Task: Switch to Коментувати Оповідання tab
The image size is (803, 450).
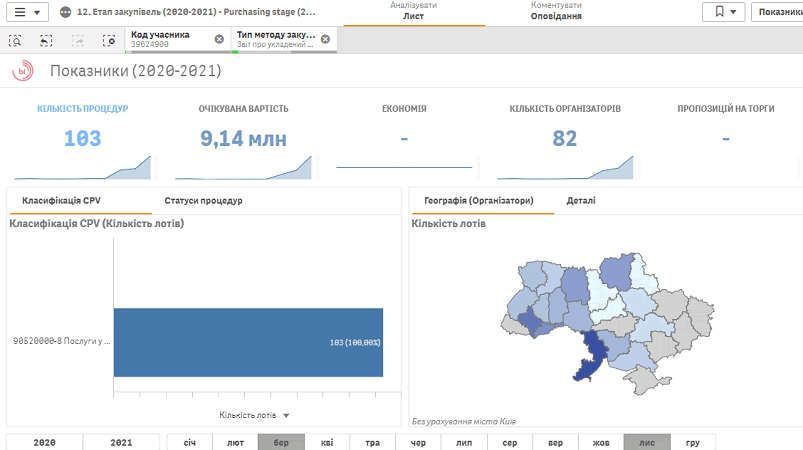Action: pyautogui.click(x=556, y=11)
